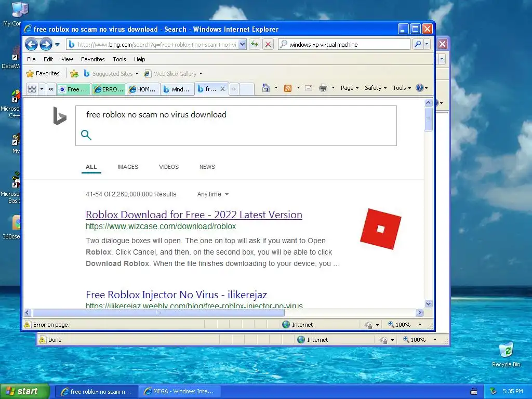Click the Bing search query field
The width and height of the screenshot is (532, 399).
click(236, 115)
